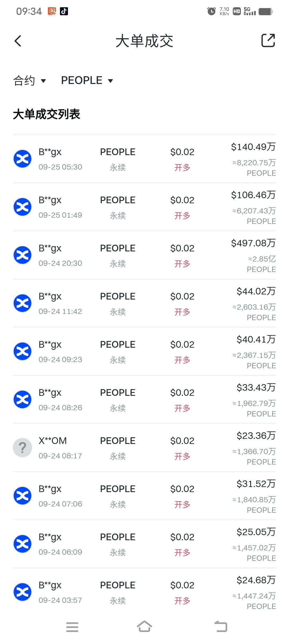Viewport: 289px width, 644px height.
Task: Tap the share icon in the header
Action: pyautogui.click(x=268, y=41)
